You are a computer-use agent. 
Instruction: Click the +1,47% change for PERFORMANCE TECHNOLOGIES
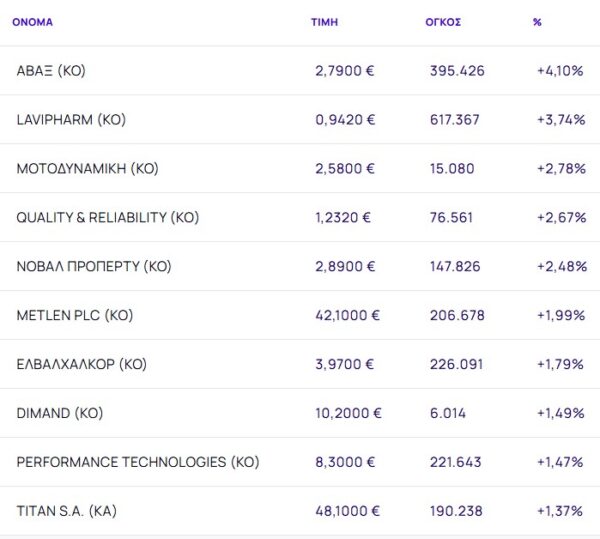(x=560, y=462)
